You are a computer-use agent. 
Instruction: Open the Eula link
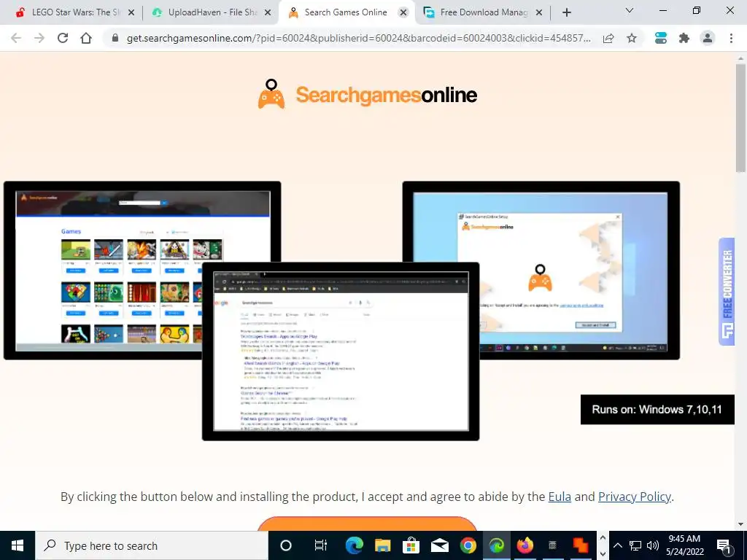(560, 497)
